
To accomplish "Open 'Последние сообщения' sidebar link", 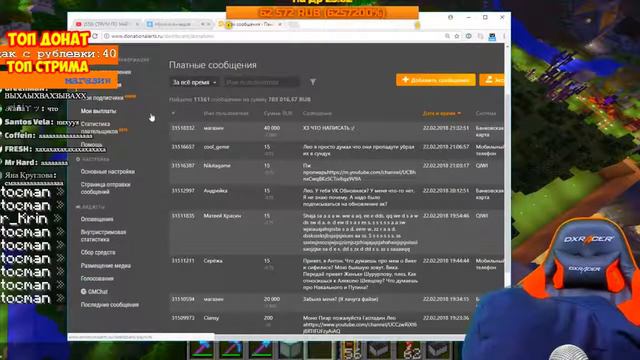I will point(110,305).
